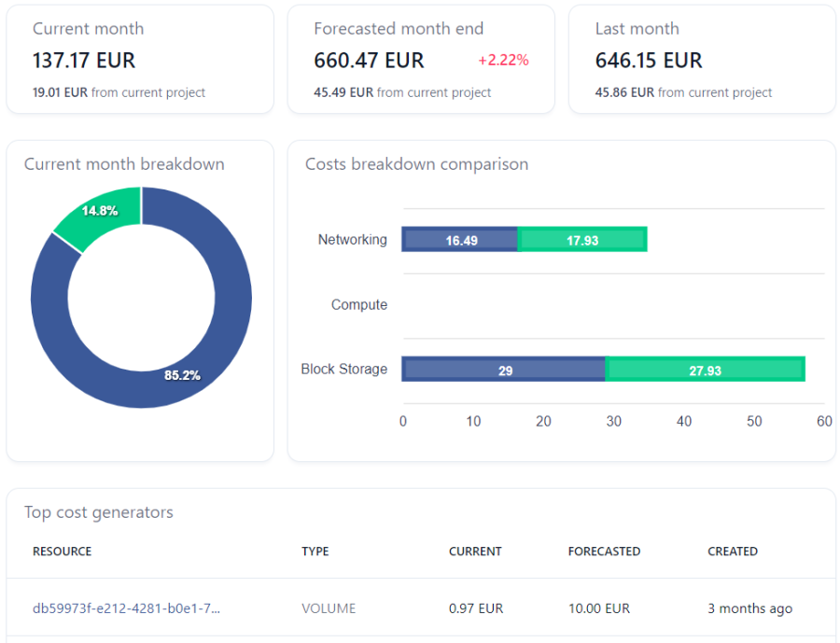Click the TYPE column header
Viewport: 840px width, 643px height.
315,552
